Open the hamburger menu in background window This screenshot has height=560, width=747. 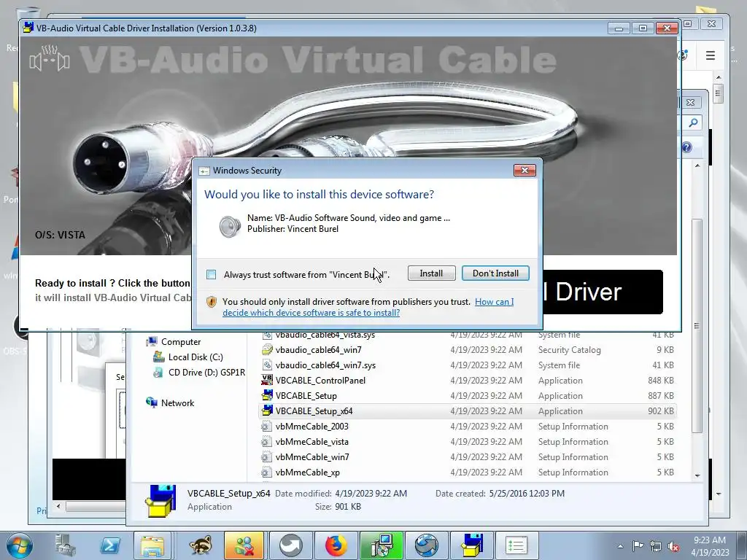click(x=711, y=55)
